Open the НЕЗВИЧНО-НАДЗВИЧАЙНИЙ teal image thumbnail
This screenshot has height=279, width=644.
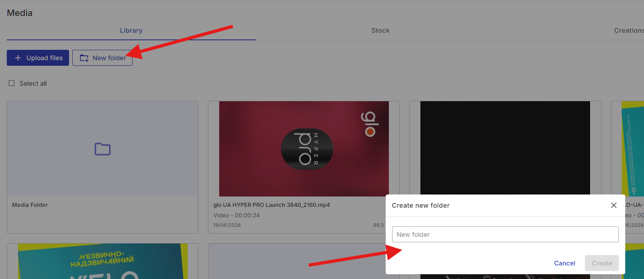[103, 261]
